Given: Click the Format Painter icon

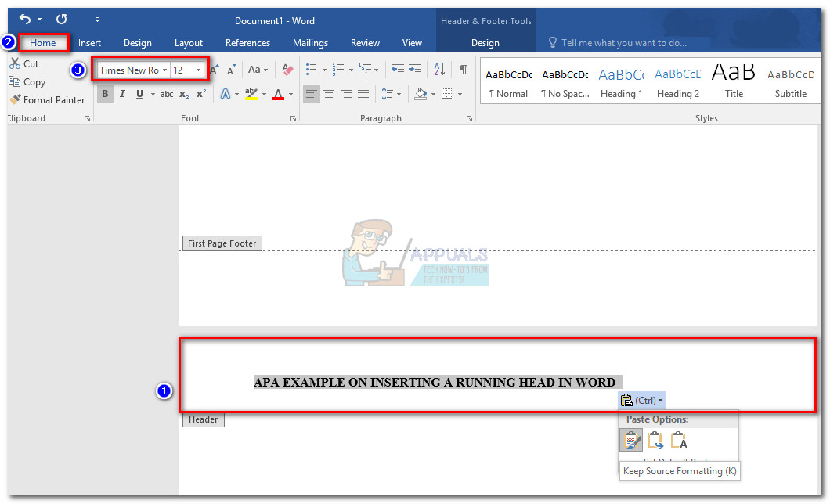Looking at the screenshot, I should [15, 100].
